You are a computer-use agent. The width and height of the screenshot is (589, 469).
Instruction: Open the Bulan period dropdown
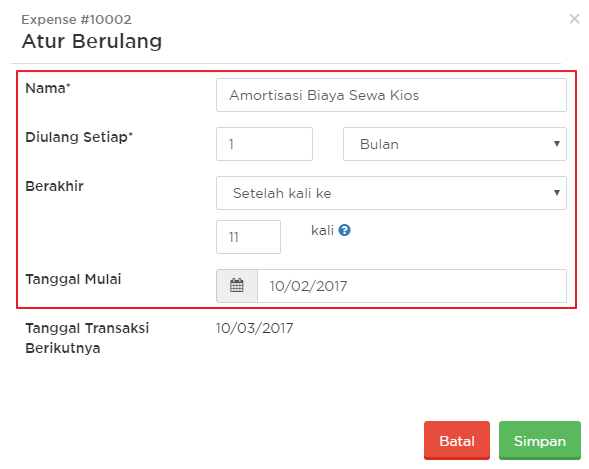coord(455,144)
